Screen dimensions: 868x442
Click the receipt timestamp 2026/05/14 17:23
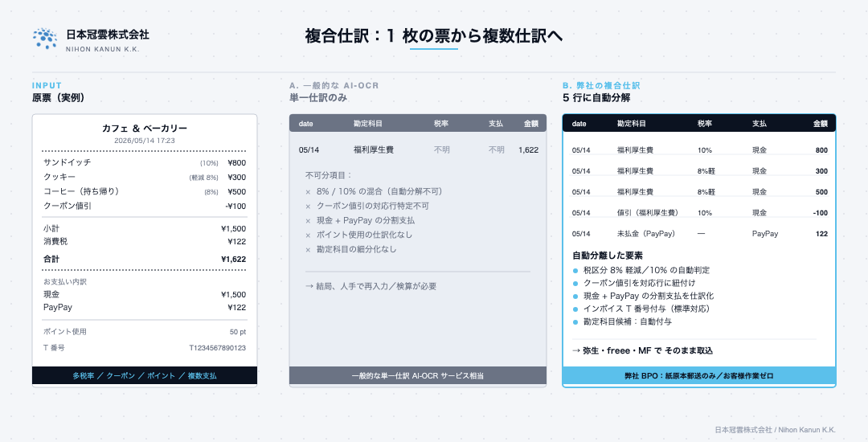coord(145,141)
